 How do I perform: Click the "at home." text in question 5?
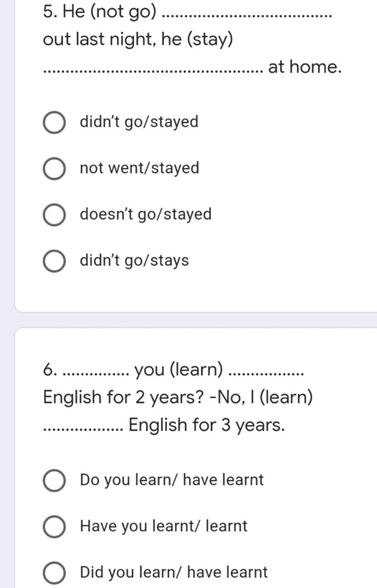(305, 67)
